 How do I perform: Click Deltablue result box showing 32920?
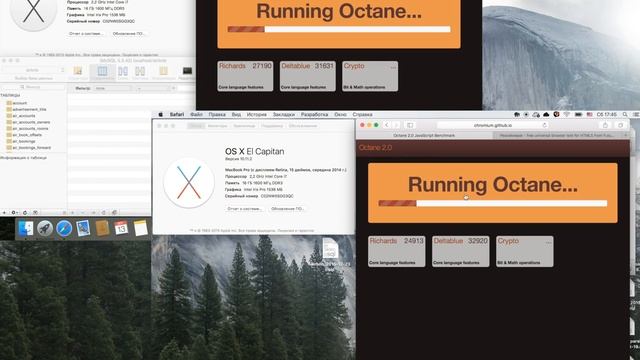pos(460,251)
